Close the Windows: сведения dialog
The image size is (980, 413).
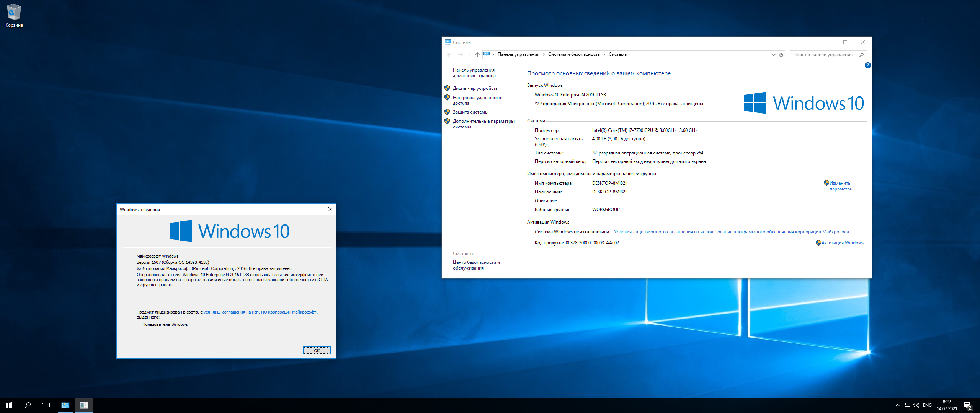coord(330,209)
